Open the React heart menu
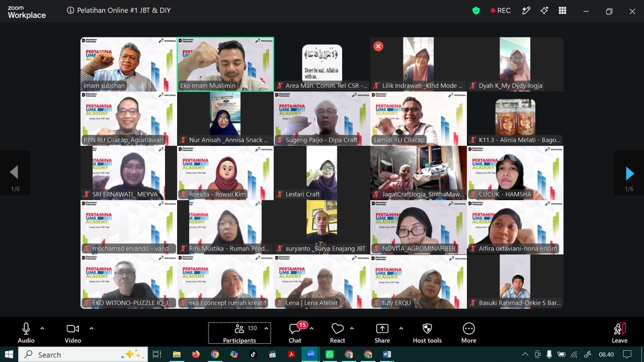Viewport: 644px width, 362px height. click(x=337, y=333)
